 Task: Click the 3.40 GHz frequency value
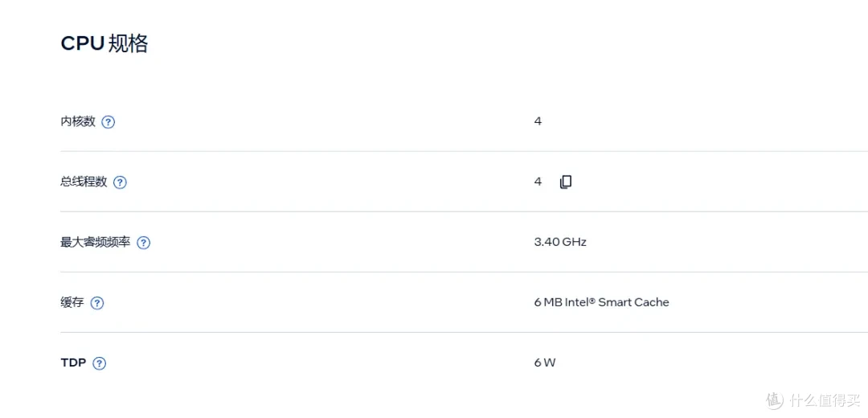560,242
